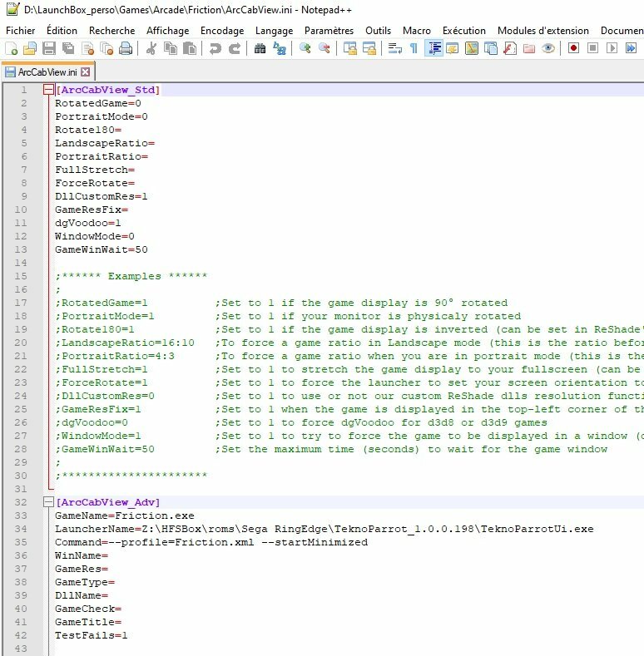Start macro recording with the red dot
Image resolution: width=644 pixels, height=656 pixels.
pos(573,49)
